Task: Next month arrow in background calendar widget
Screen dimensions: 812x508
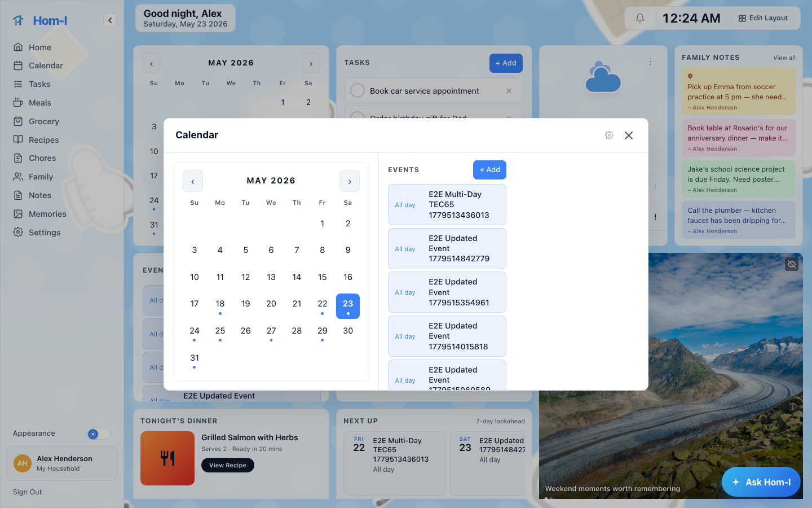Action: click(x=311, y=63)
